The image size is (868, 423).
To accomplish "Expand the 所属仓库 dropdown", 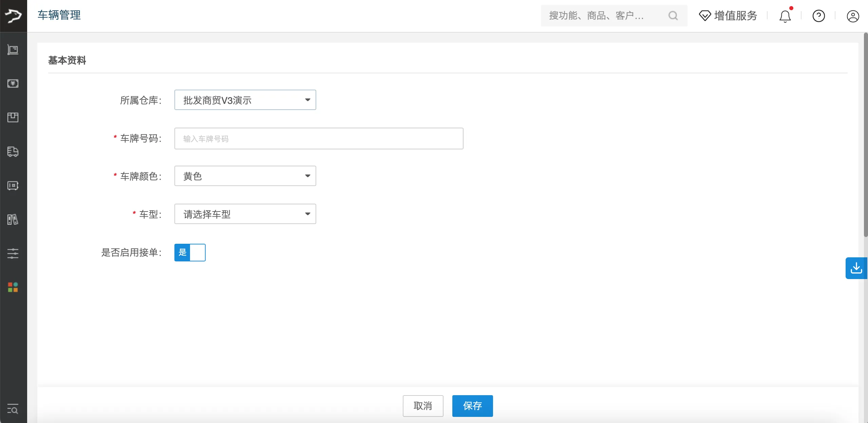I will (245, 100).
